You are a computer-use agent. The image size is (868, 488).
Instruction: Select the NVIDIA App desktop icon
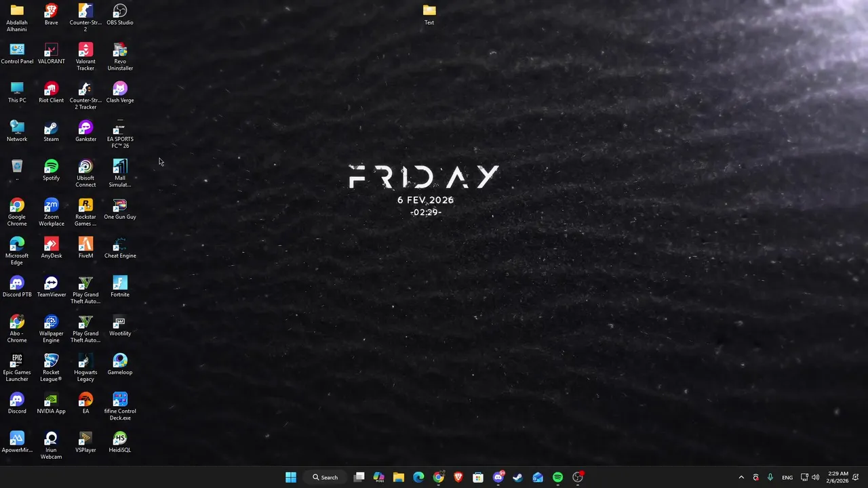tap(51, 403)
